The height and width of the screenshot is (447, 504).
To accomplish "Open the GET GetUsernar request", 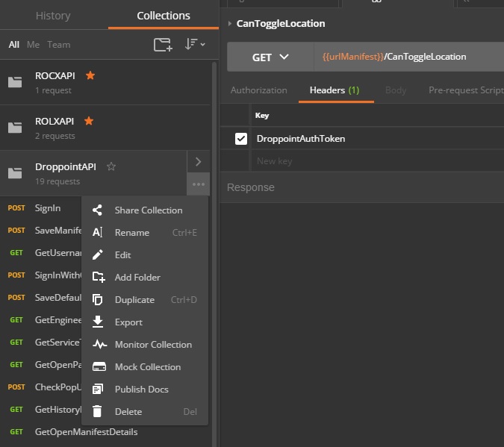I will [41, 253].
